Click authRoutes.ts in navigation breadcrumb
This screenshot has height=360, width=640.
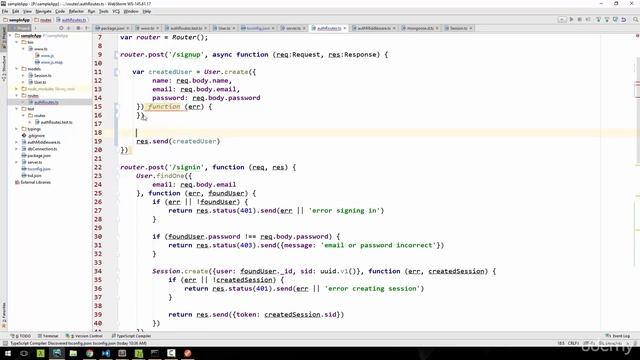pyautogui.click(x=71, y=20)
